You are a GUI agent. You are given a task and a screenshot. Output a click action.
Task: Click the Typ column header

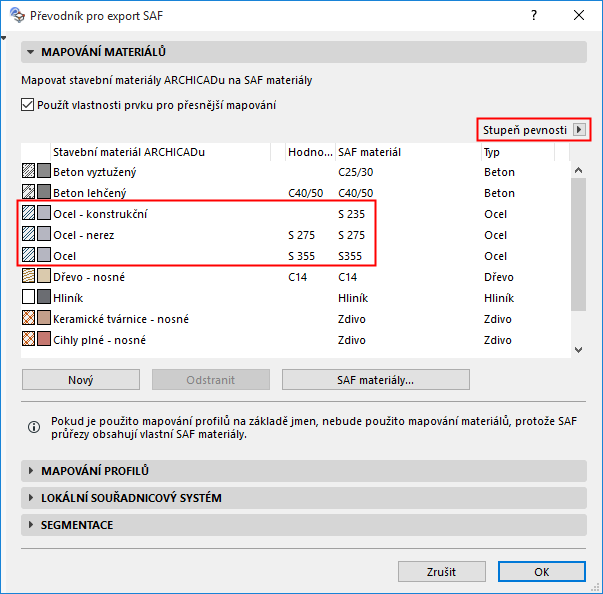(x=518, y=152)
